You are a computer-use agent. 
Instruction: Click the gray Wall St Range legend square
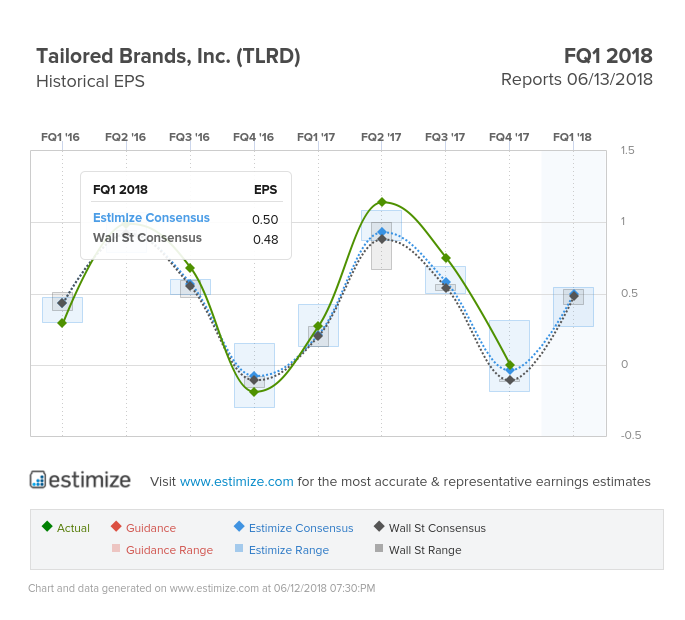pyautogui.click(x=379, y=548)
